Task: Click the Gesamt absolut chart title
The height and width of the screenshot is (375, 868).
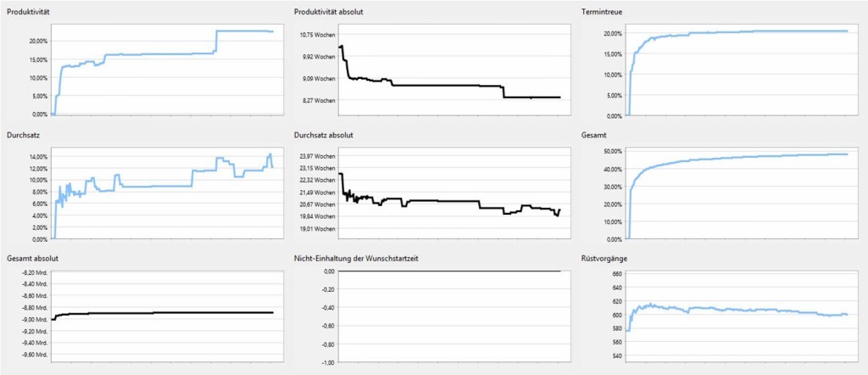Action: coord(32,257)
